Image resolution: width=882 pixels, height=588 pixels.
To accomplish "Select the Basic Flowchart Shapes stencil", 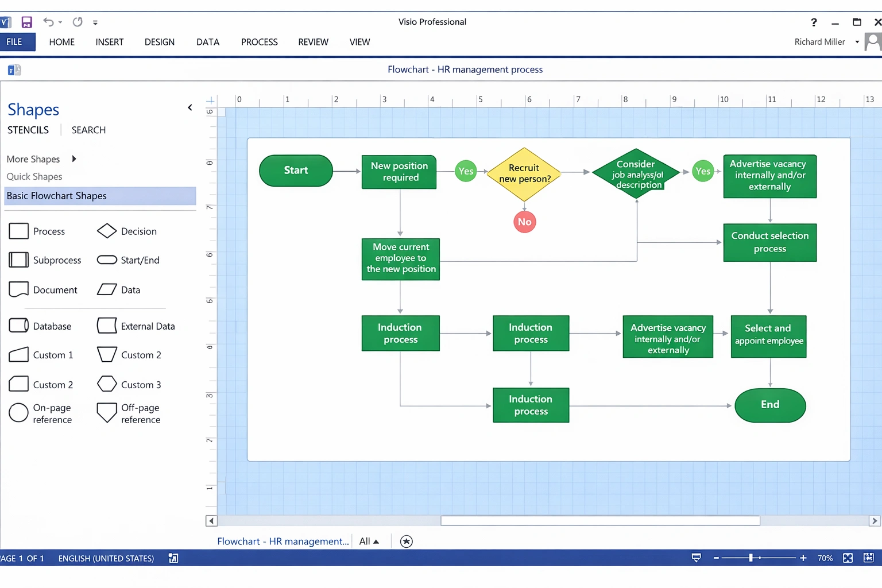I will [x=56, y=196].
